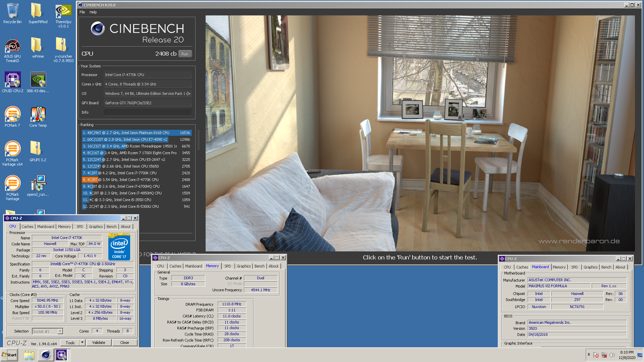Launch Core Temp desktop shortcut
Screen dimensions: 644x362
pos(38,117)
